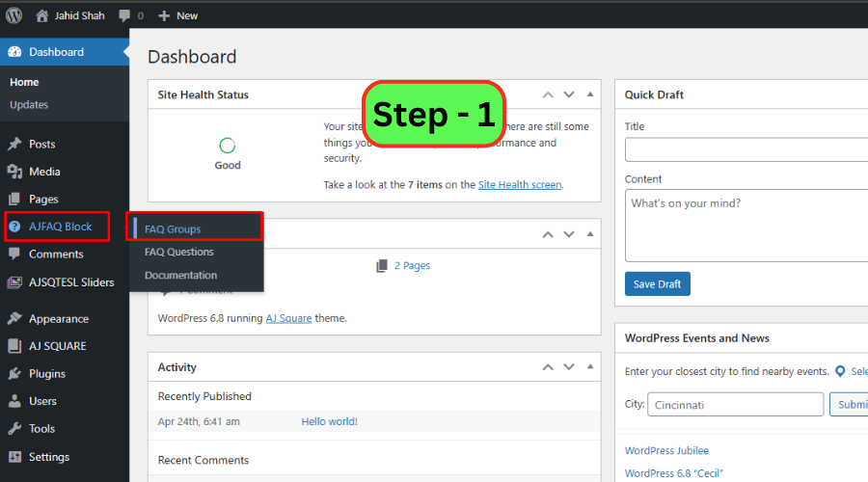The width and height of the screenshot is (868, 482).
Task: Click the Pages sidebar icon
Action: [x=14, y=199]
